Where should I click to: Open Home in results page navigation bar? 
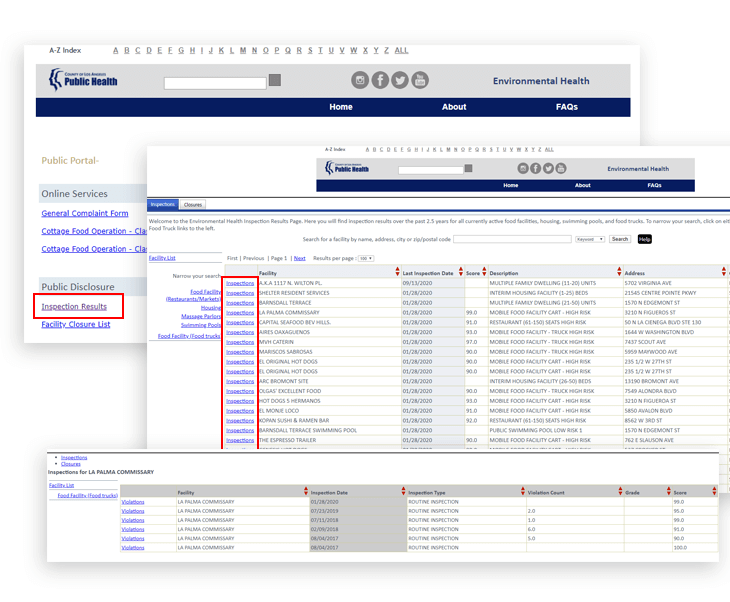tap(511, 185)
